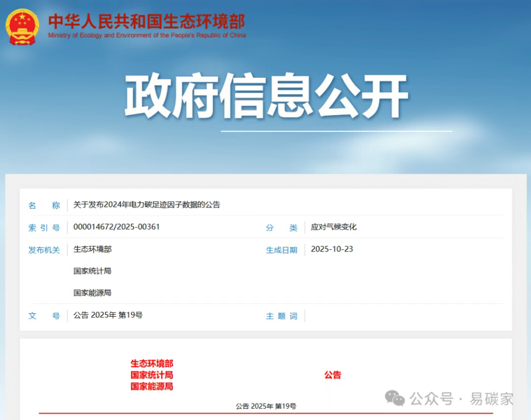Click the 政府信息公开 banner heading
531x420 pixels.
click(x=266, y=97)
